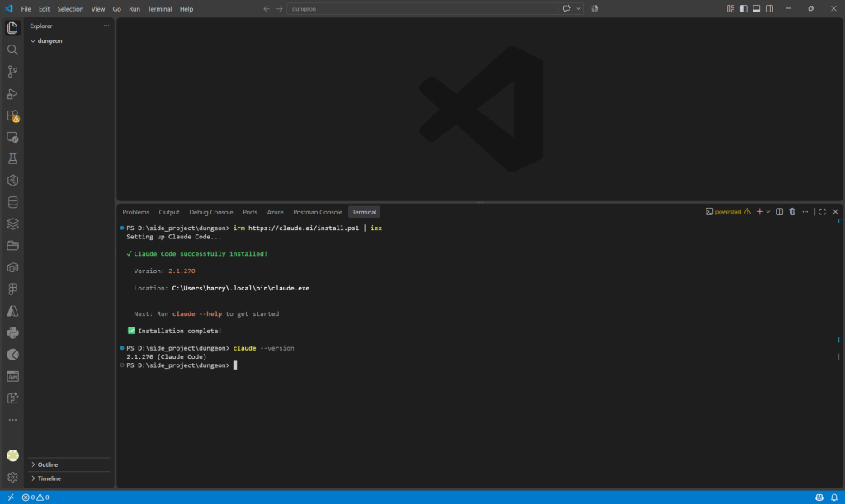
Task: Switch to the Azure panel tab
Action: [x=275, y=212]
